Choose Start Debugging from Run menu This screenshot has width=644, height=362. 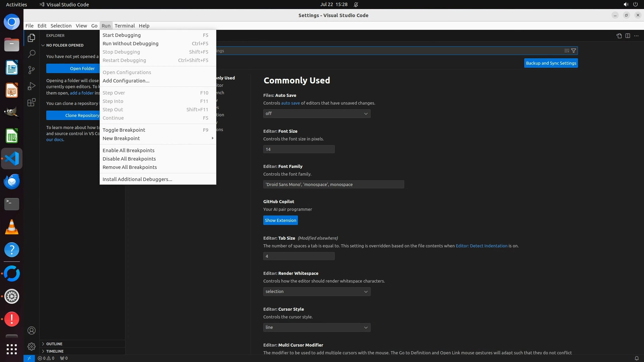coord(121,35)
